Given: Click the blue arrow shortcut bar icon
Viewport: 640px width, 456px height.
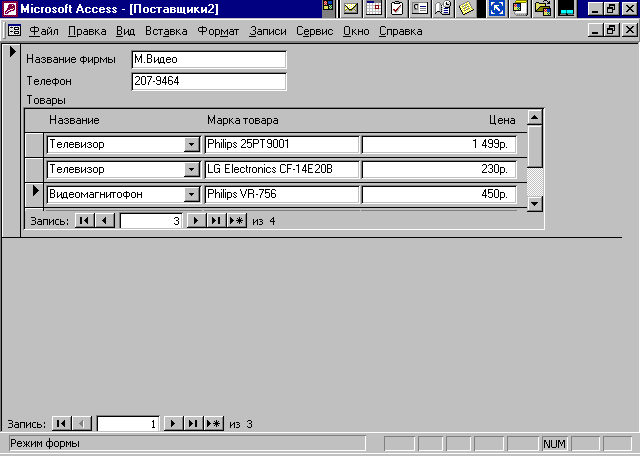Looking at the screenshot, I should [x=497, y=9].
